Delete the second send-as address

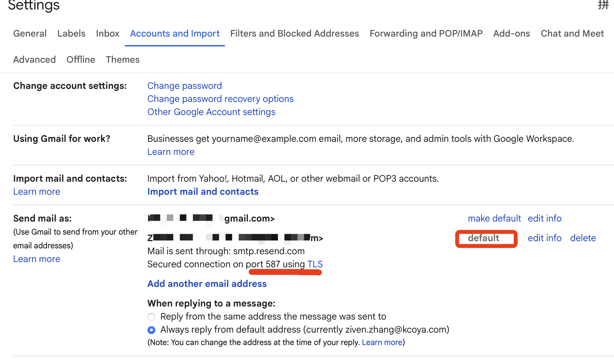pos(583,238)
